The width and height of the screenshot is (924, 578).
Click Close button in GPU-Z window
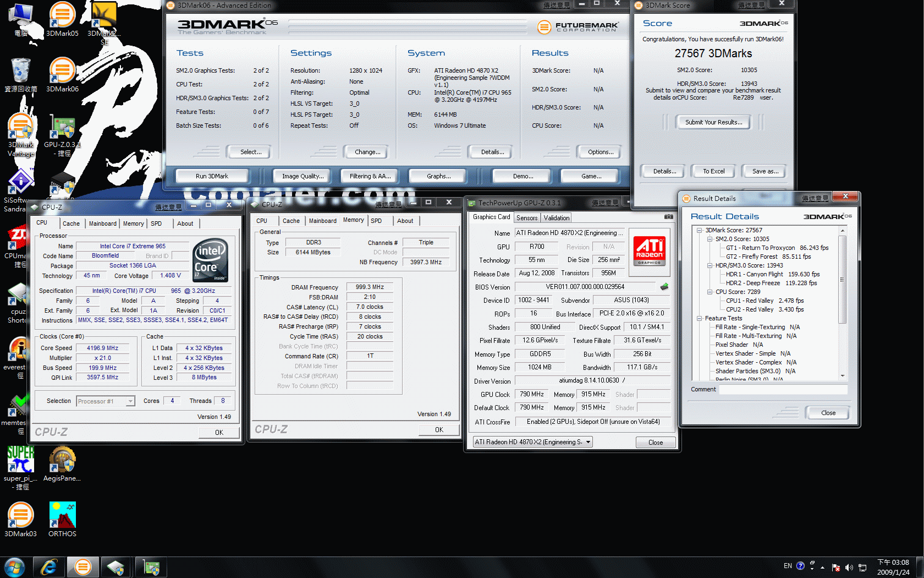pyautogui.click(x=656, y=443)
